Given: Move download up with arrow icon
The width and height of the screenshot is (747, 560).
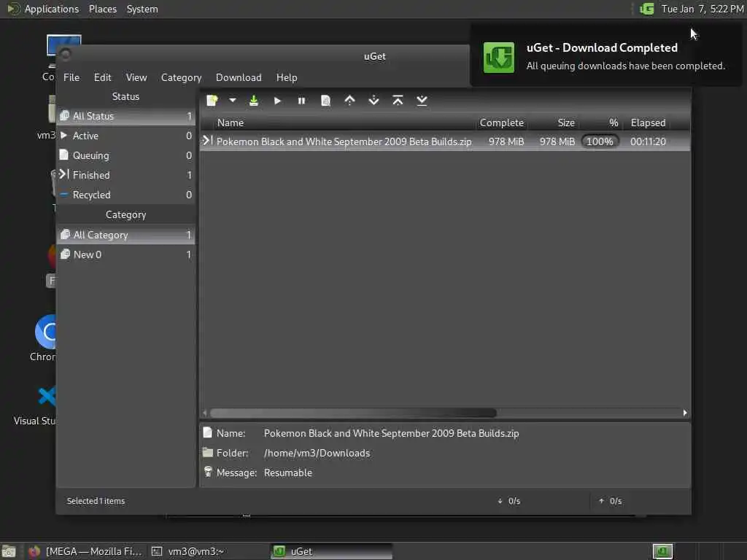Looking at the screenshot, I should point(349,101).
